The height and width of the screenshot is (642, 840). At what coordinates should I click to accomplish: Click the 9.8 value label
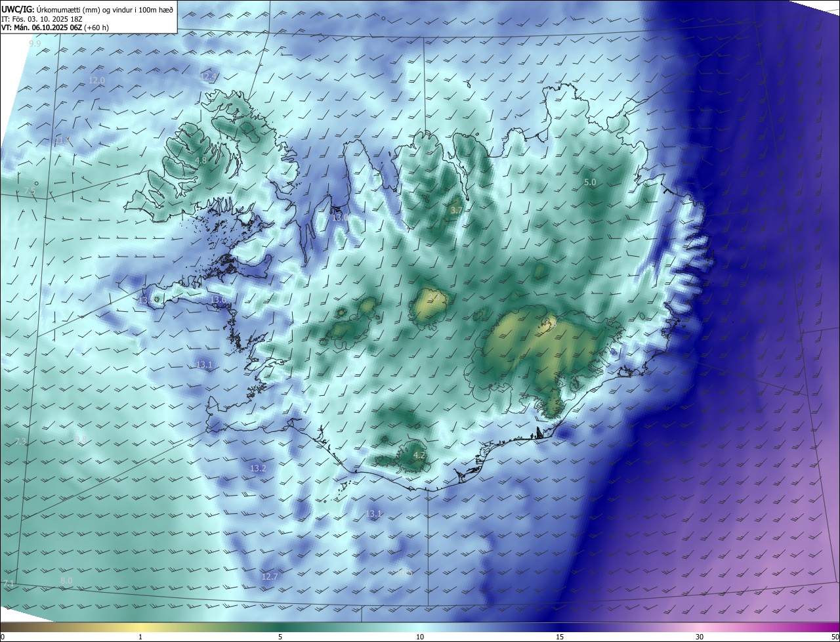point(81,439)
